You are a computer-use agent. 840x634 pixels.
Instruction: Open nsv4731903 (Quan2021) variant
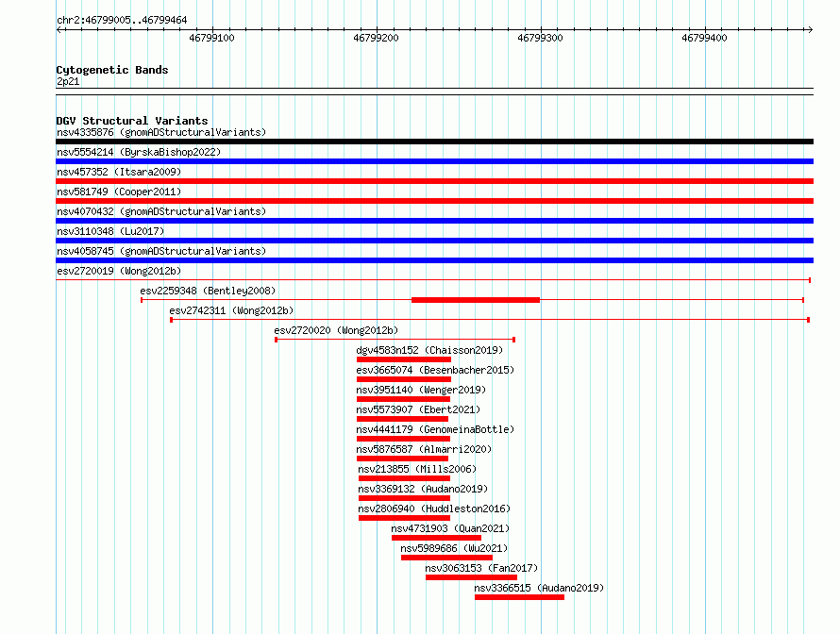[450, 528]
